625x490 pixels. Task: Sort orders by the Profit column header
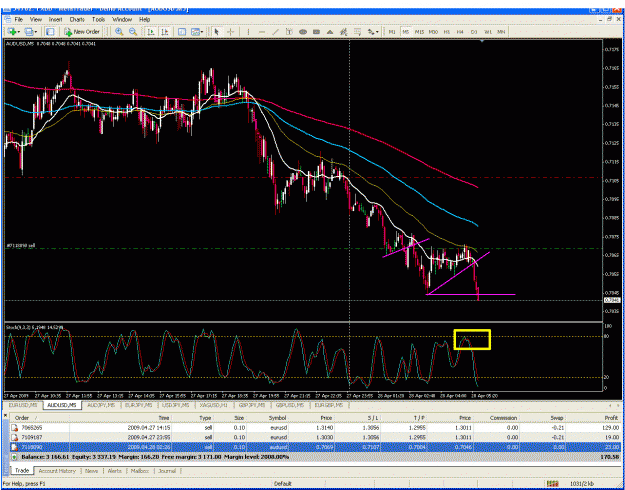(x=612, y=418)
